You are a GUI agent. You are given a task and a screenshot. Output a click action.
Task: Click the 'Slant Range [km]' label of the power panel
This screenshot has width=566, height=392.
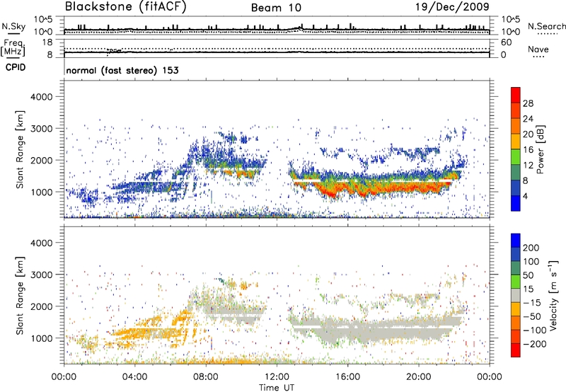tap(20, 150)
